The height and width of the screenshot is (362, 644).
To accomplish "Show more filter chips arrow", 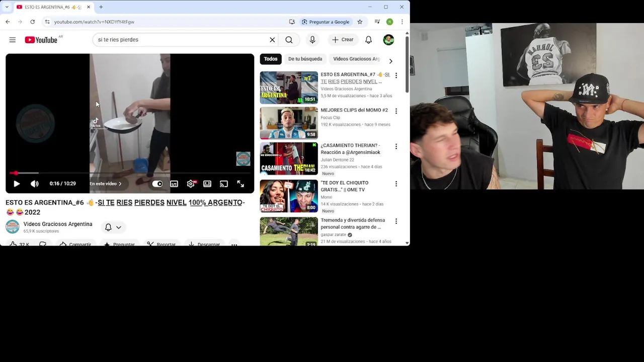I will pos(390,61).
